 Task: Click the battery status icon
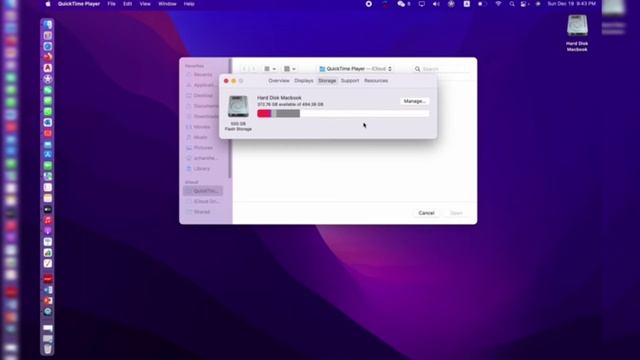[x=482, y=4]
